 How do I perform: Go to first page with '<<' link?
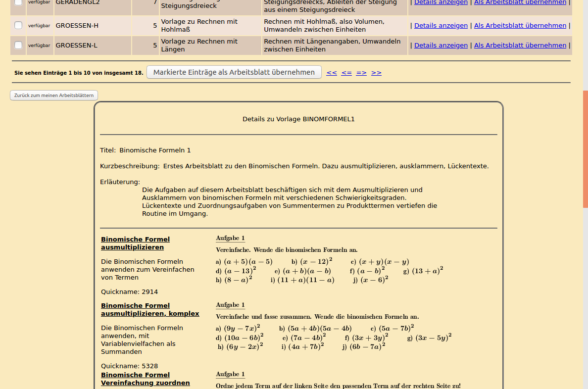(x=332, y=73)
